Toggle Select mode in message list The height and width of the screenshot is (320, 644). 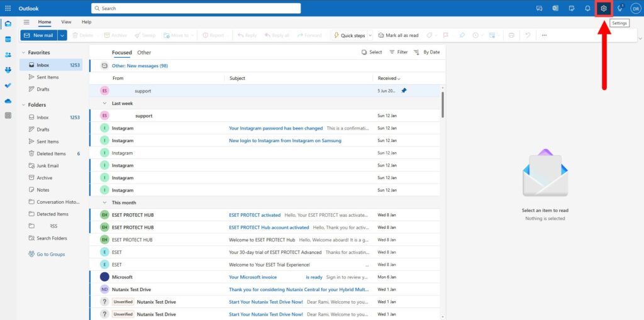(372, 52)
